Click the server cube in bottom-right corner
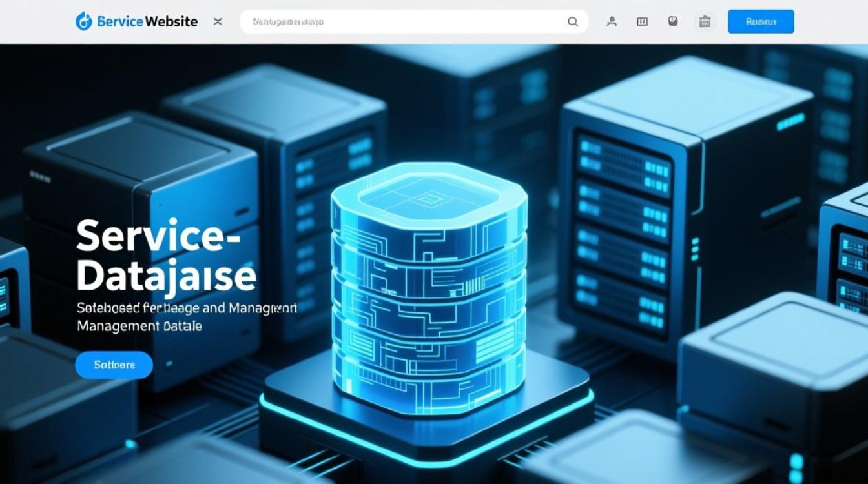This screenshot has width=868, height=484. 775,361
